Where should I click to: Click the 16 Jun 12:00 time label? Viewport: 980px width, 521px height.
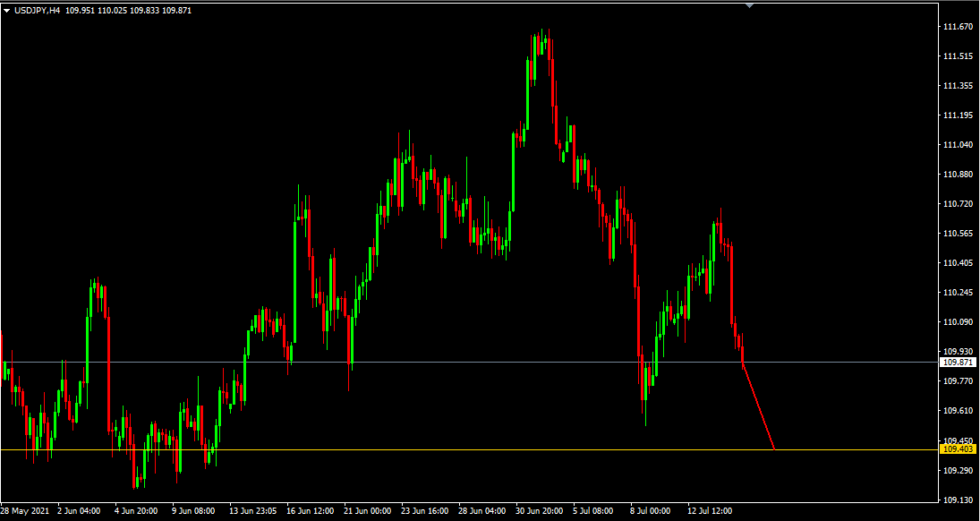pyautogui.click(x=311, y=511)
